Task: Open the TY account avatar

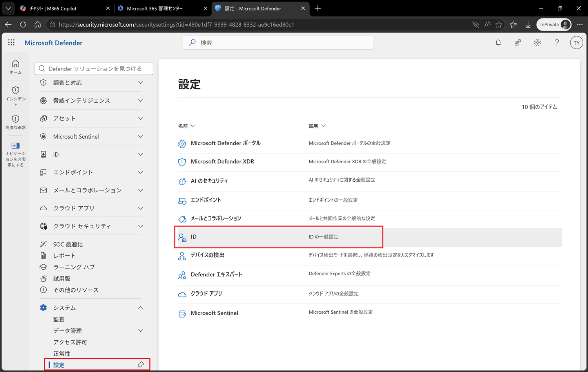Action: pos(576,43)
